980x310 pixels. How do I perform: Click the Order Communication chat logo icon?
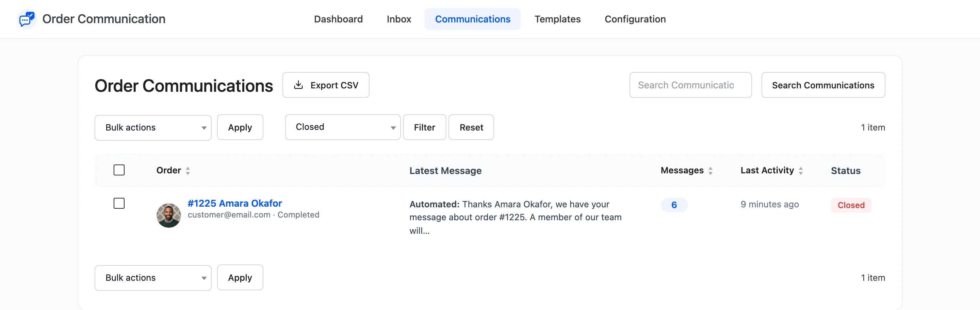pyautogui.click(x=27, y=19)
